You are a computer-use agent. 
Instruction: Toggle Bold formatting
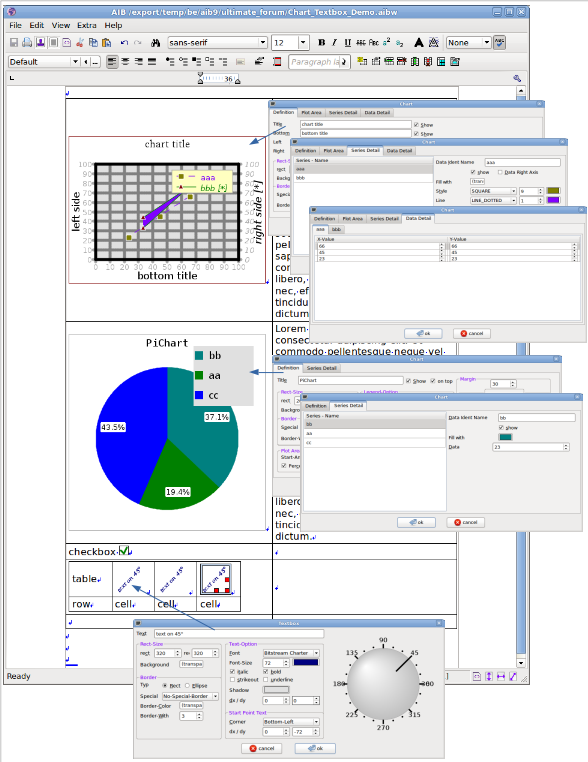tap(321, 43)
